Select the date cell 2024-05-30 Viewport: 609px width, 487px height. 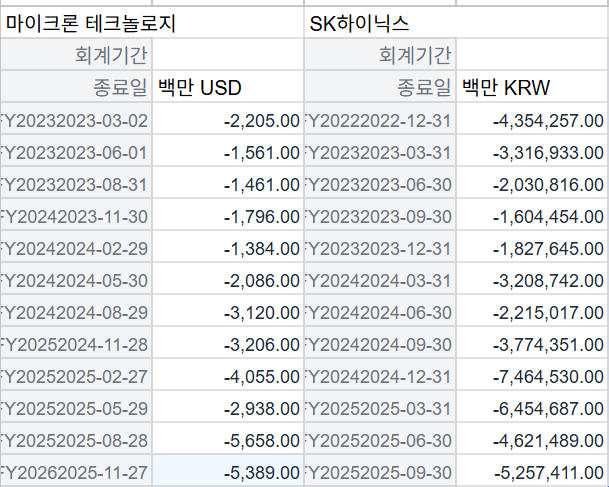point(76,279)
